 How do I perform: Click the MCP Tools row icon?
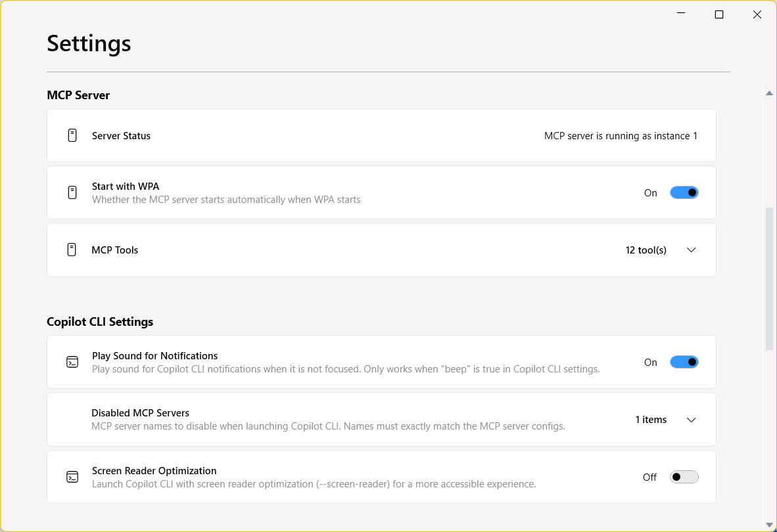tap(72, 250)
